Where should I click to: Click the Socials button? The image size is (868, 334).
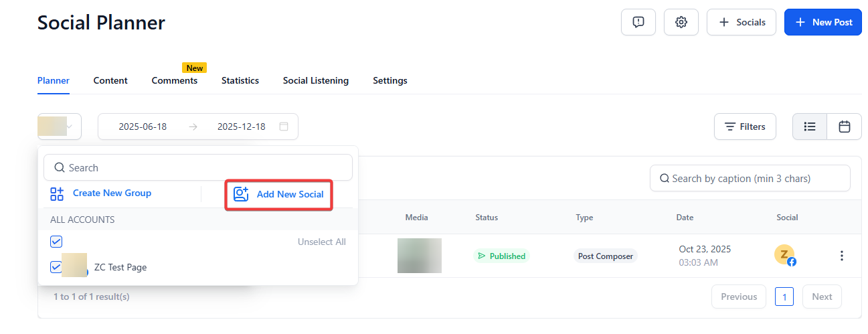(742, 22)
